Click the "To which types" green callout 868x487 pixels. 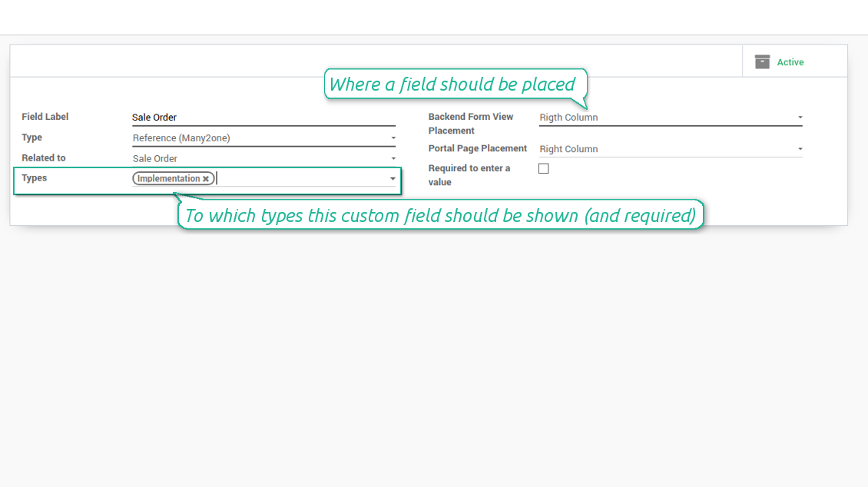tap(440, 216)
